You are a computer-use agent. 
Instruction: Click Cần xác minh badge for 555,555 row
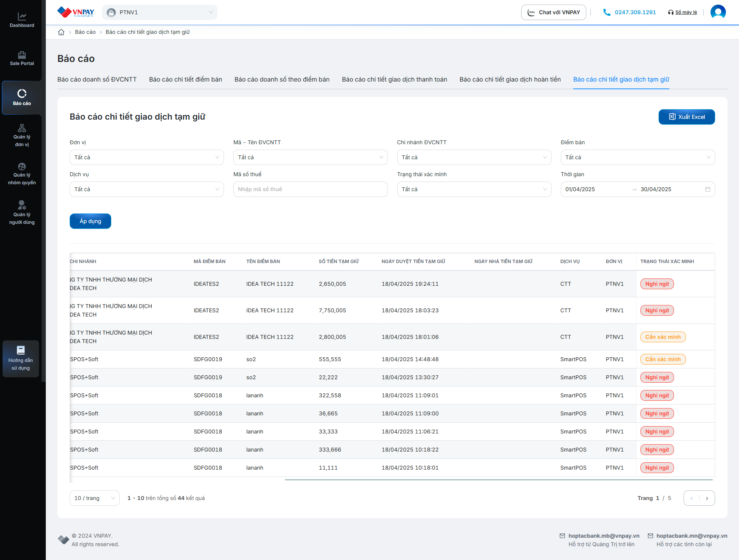click(x=663, y=359)
